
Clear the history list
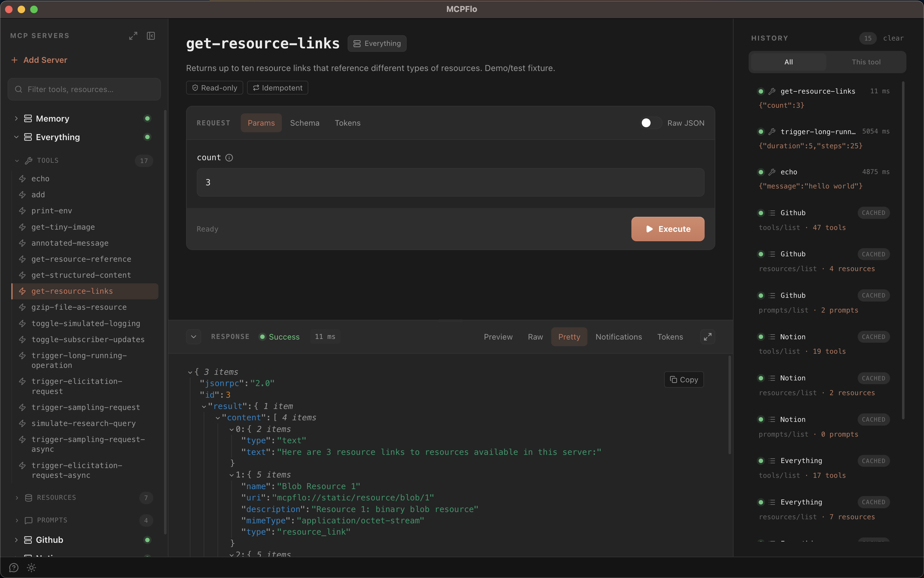pos(893,38)
